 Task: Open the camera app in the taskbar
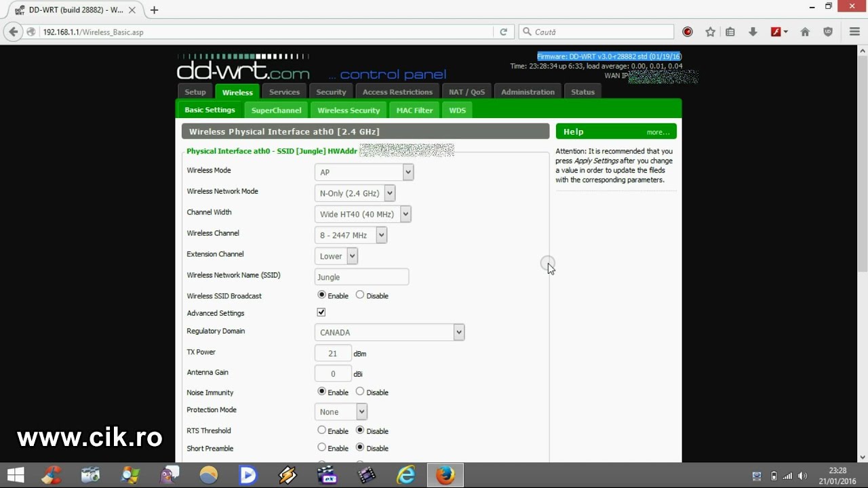tap(90, 475)
